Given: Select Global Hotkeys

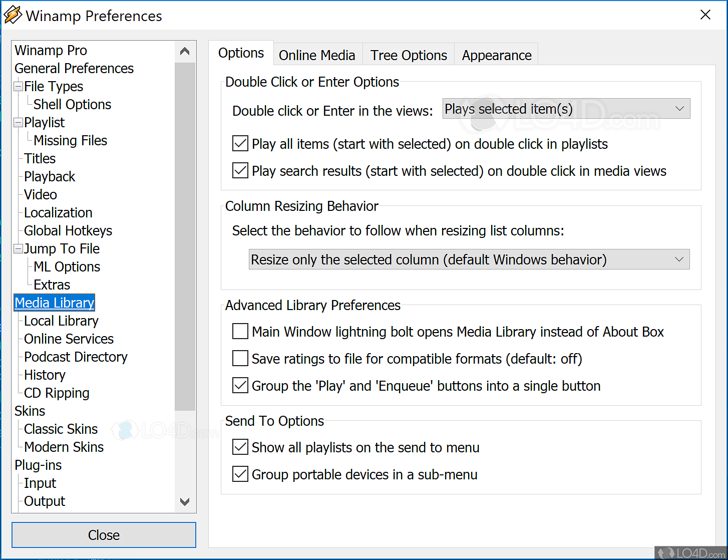Looking at the screenshot, I should (x=68, y=231).
